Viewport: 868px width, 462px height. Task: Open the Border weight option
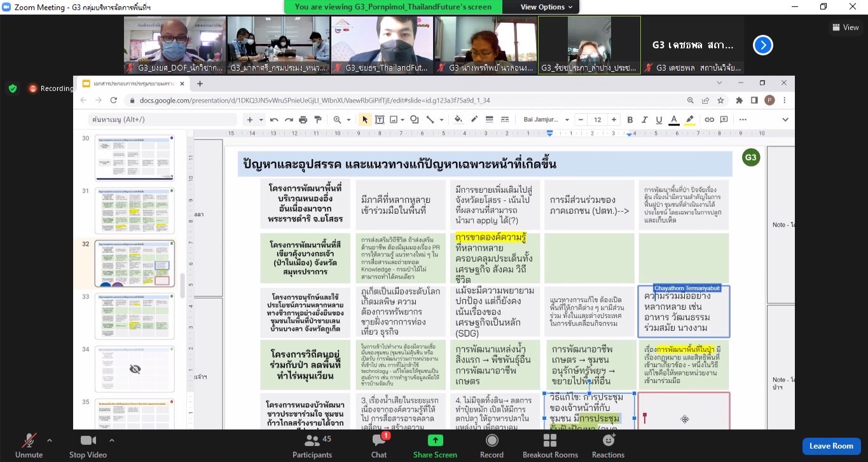pyautogui.click(x=489, y=120)
